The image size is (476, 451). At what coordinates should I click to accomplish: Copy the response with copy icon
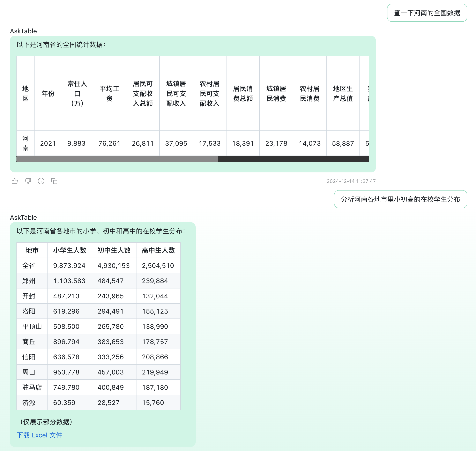[54, 181]
